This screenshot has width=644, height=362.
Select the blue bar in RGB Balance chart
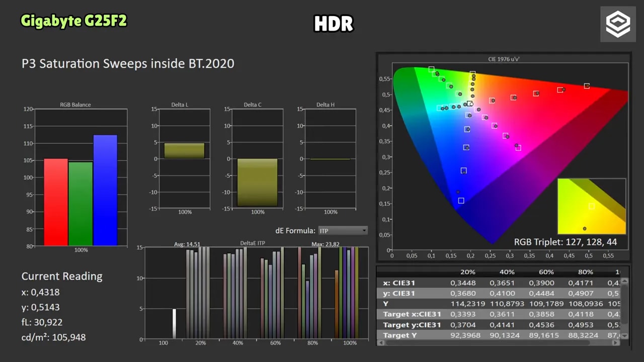pos(105,190)
